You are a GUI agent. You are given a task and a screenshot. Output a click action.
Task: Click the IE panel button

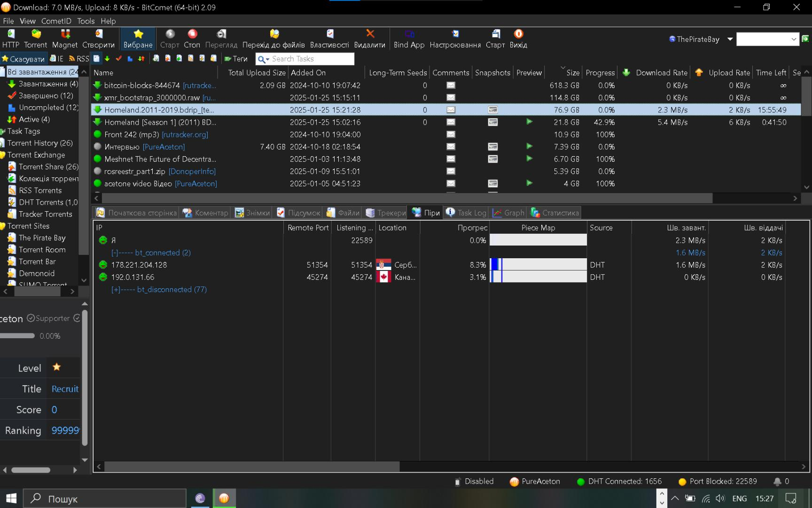(x=56, y=59)
